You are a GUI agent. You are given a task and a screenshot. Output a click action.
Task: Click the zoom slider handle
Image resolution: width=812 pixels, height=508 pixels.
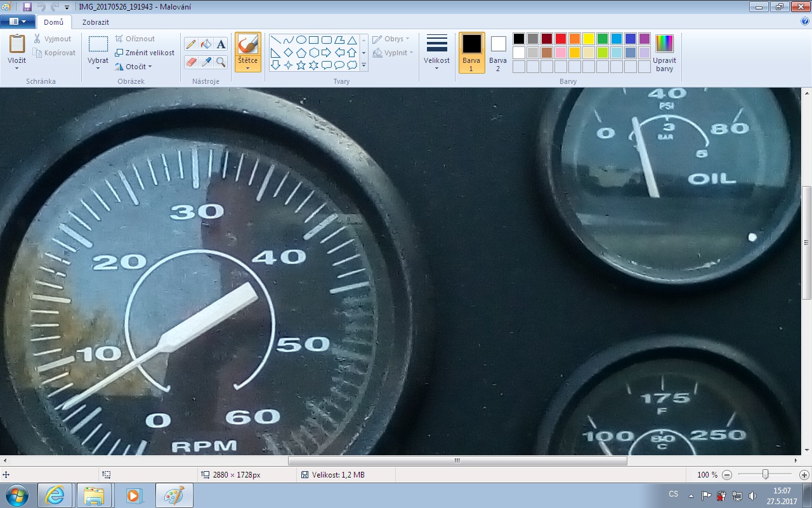(x=766, y=474)
